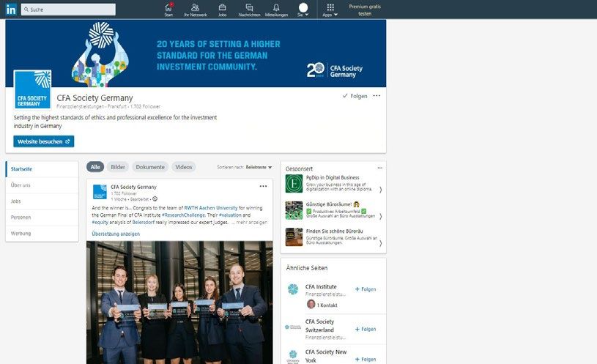This screenshot has width=597, height=364.
Task: Select the Personen sidebar tab
Action: pyautogui.click(x=42, y=218)
